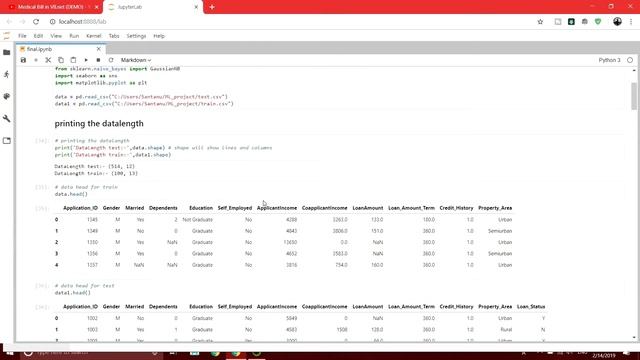Go back with the browser back arrow
The width and height of the screenshot is (640, 360).
coord(9,22)
